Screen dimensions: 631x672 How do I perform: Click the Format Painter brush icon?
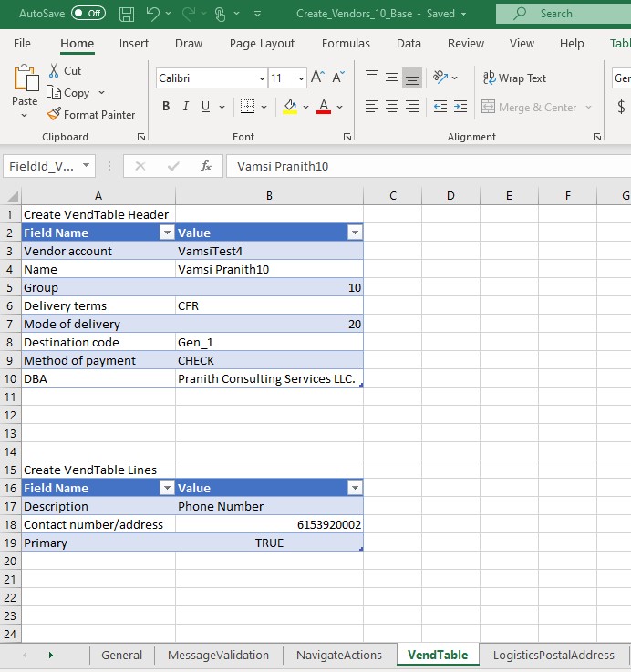coord(55,115)
